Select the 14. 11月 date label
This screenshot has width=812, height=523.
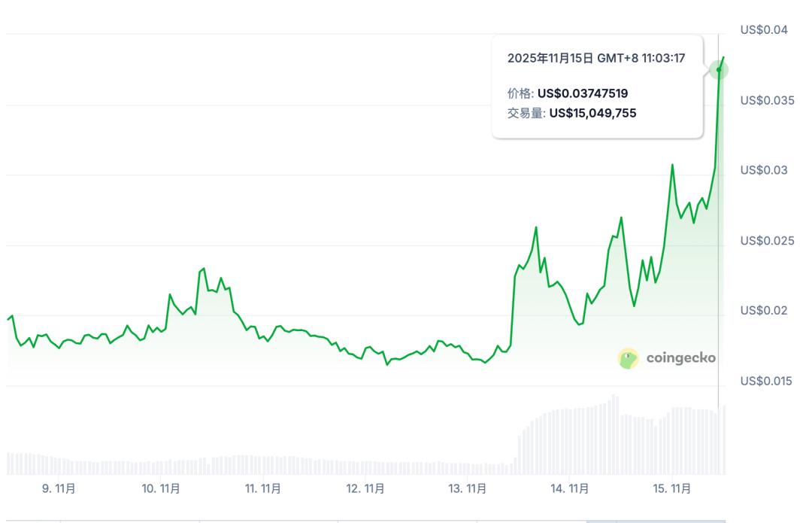coord(570,488)
